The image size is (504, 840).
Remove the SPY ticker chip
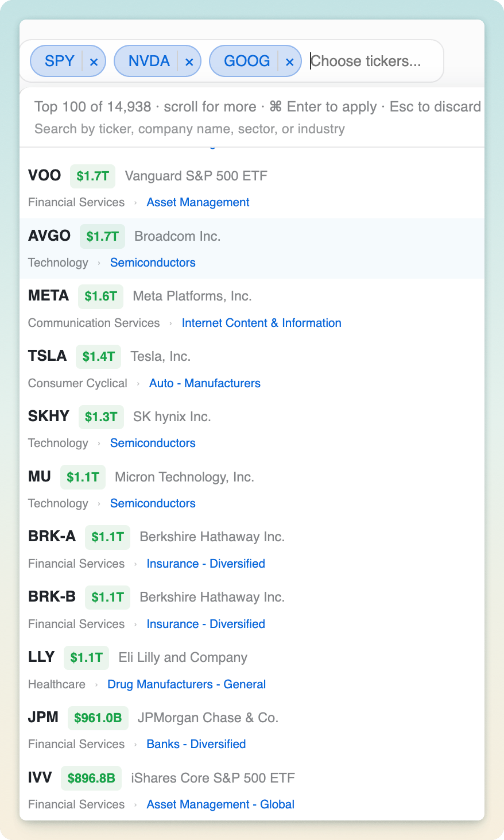pyautogui.click(x=94, y=61)
